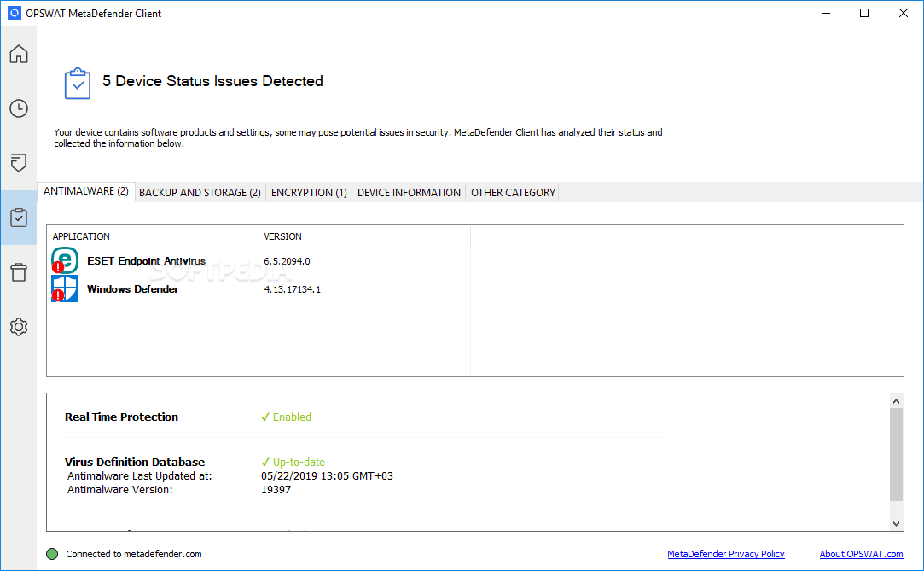The height and width of the screenshot is (571, 924).
Task: Select the ESET Endpoint Antivirus row name
Action: [146, 261]
